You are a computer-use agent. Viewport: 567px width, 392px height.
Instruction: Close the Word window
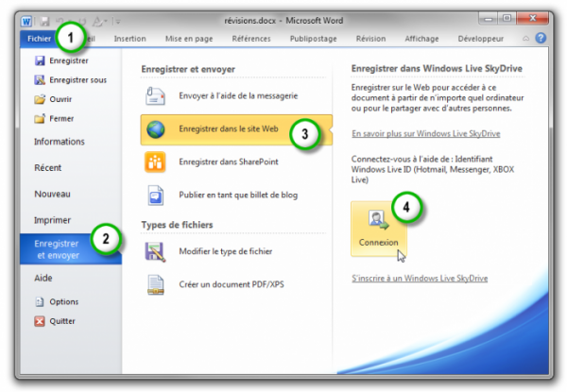(532, 18)
